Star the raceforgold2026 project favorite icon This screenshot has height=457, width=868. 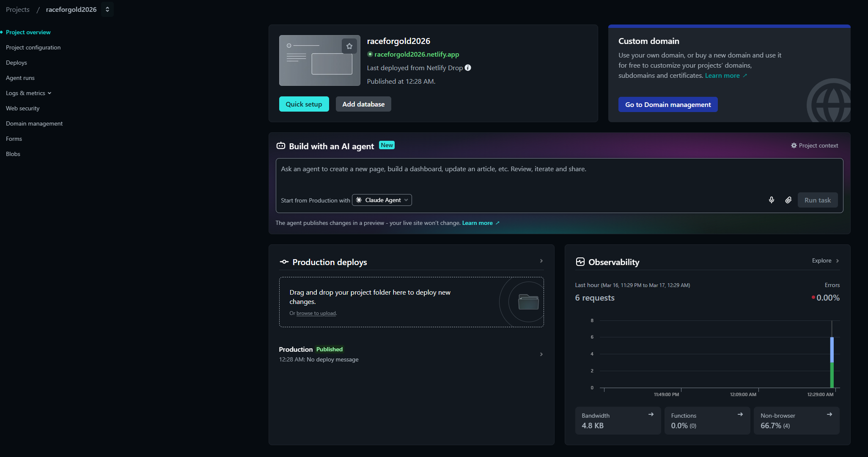(349, 46)
